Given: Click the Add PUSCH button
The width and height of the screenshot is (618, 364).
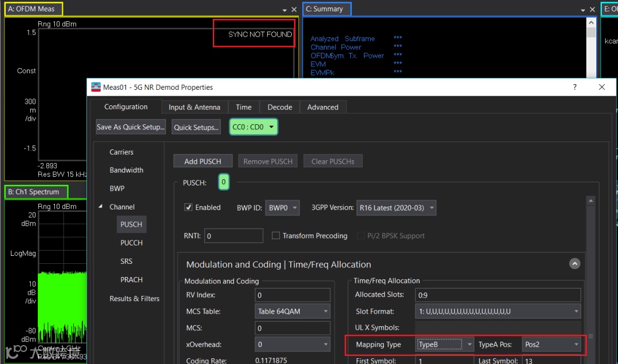Looking at the screenshot, I should point(203,161).
